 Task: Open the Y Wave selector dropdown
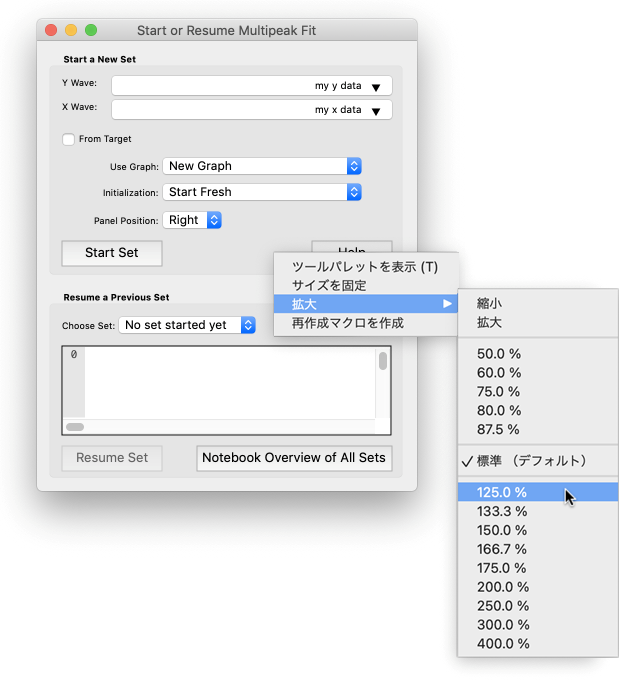(251, 86)
